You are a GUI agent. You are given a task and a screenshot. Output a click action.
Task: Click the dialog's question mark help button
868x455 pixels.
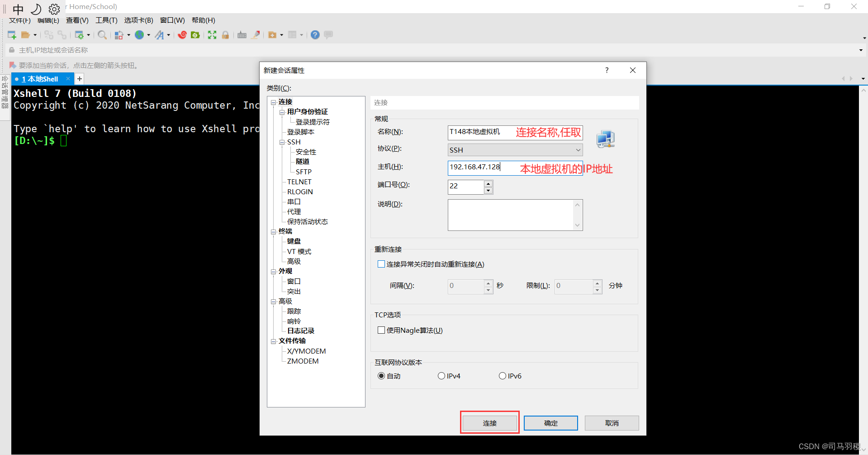(x=607, y=70)
